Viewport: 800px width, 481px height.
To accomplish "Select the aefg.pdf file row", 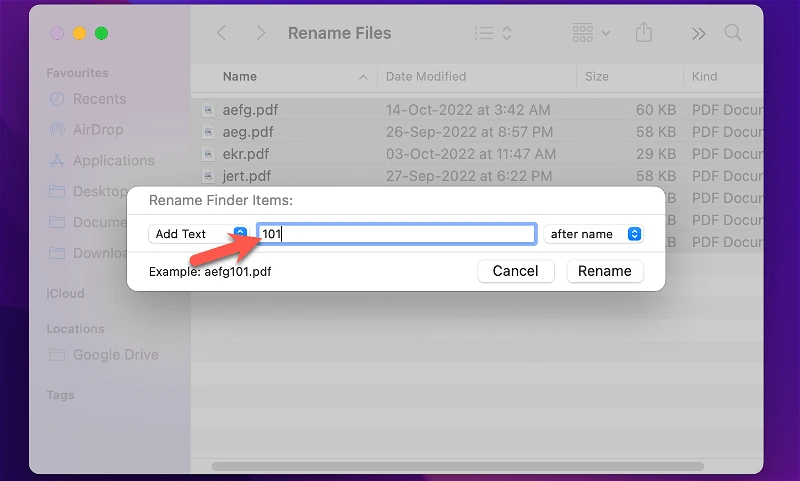I will pyautogui.click(x=478, y=110).
